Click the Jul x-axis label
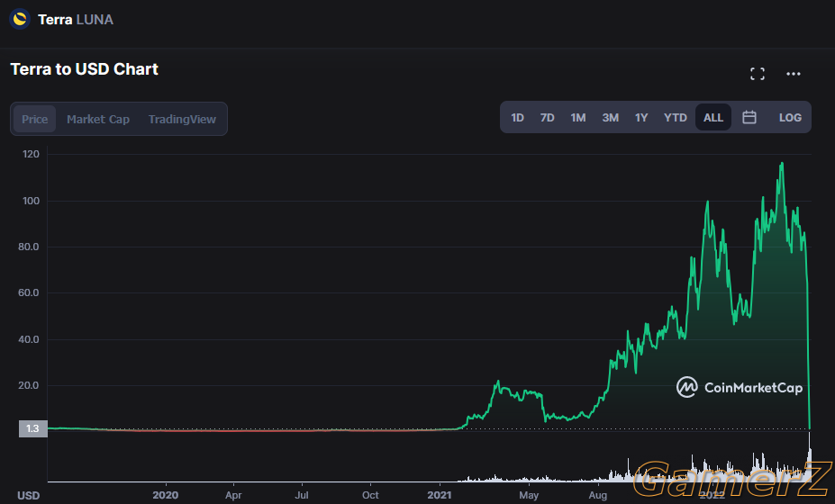This screenshot has height=504, width=835. (x=302, y=495)
